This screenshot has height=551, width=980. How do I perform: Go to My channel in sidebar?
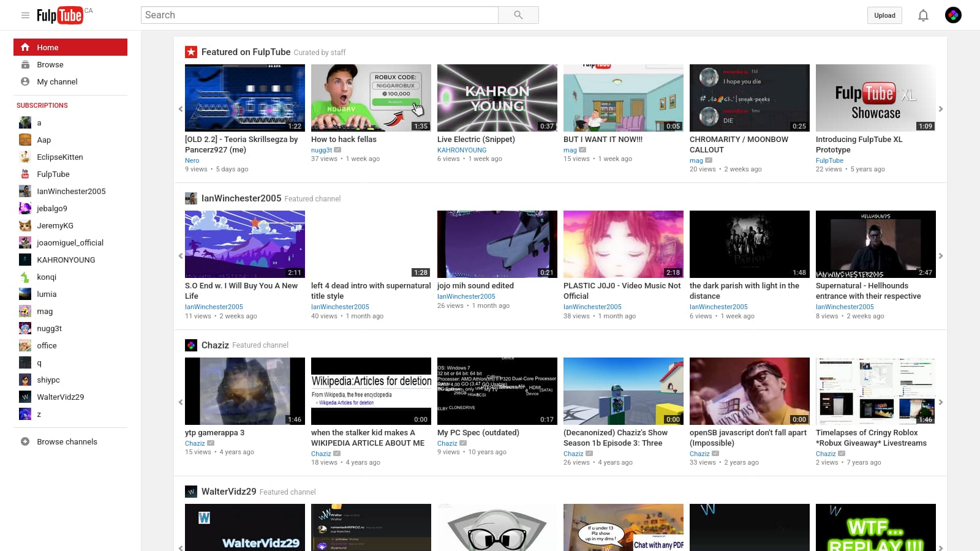coord(57,81)
